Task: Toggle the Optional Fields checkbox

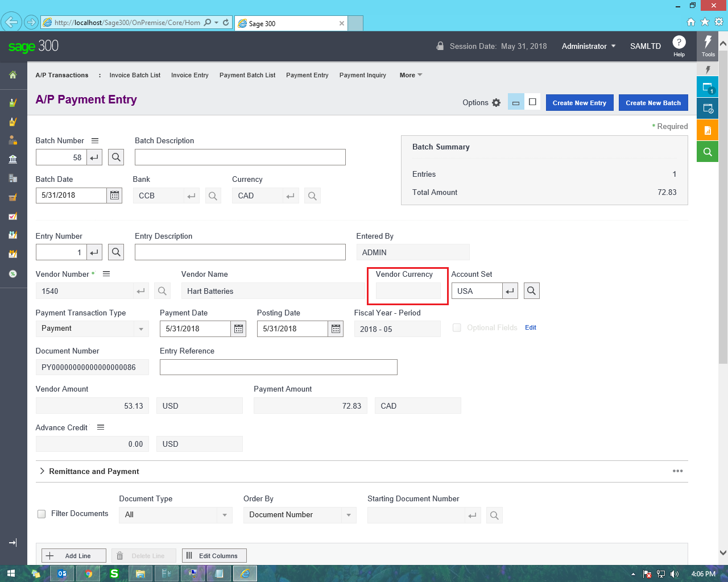Action: (x=457, y=328)
